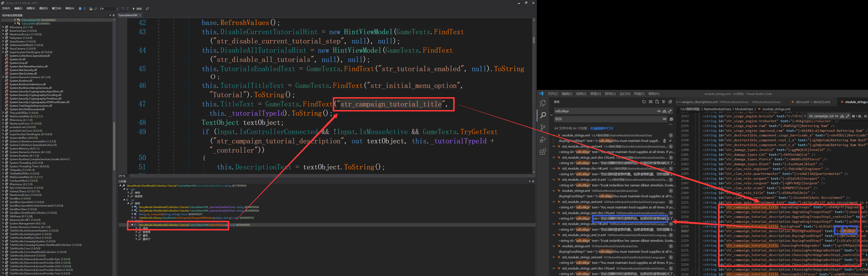Toggle whole word match in sidebar search
868x276 pixels.
(664, 111)
